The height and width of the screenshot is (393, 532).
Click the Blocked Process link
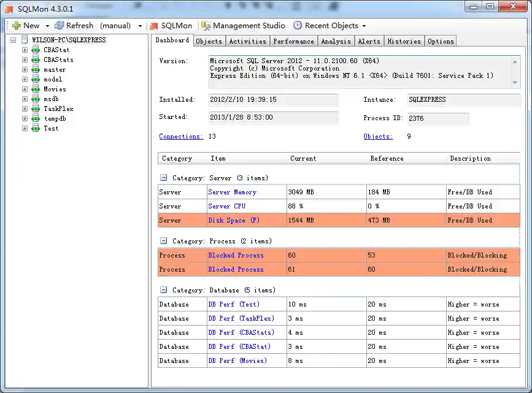click(236, 255)
